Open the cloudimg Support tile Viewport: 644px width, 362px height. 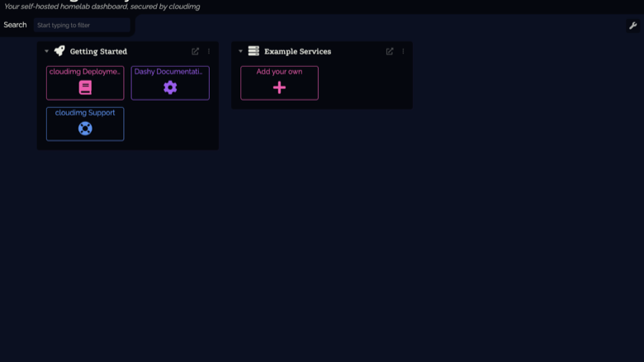click(x=85, y=124)
